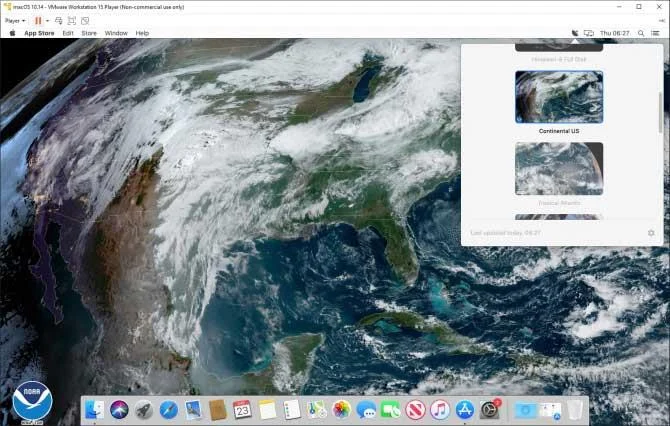Choose the Tropical Atlantic image thumbnail
This screenshot has width=670, height=426.
pyautogui.click(x=559, y=169)
